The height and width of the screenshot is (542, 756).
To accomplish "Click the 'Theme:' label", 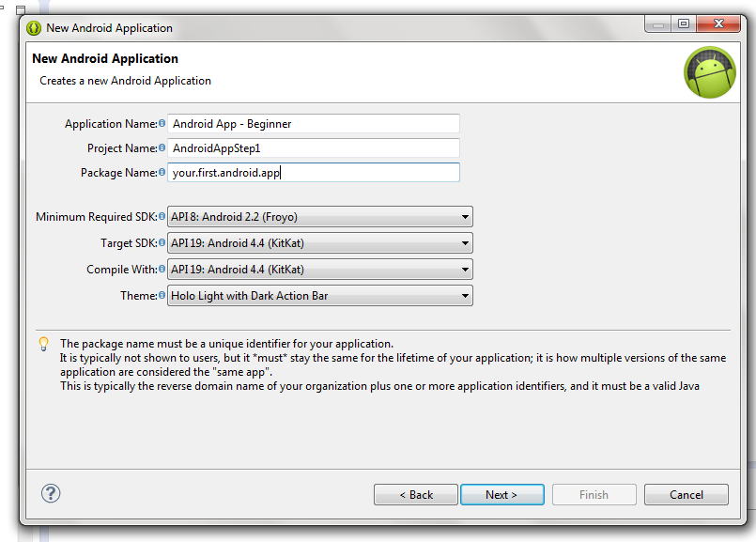I will (139, 296).
